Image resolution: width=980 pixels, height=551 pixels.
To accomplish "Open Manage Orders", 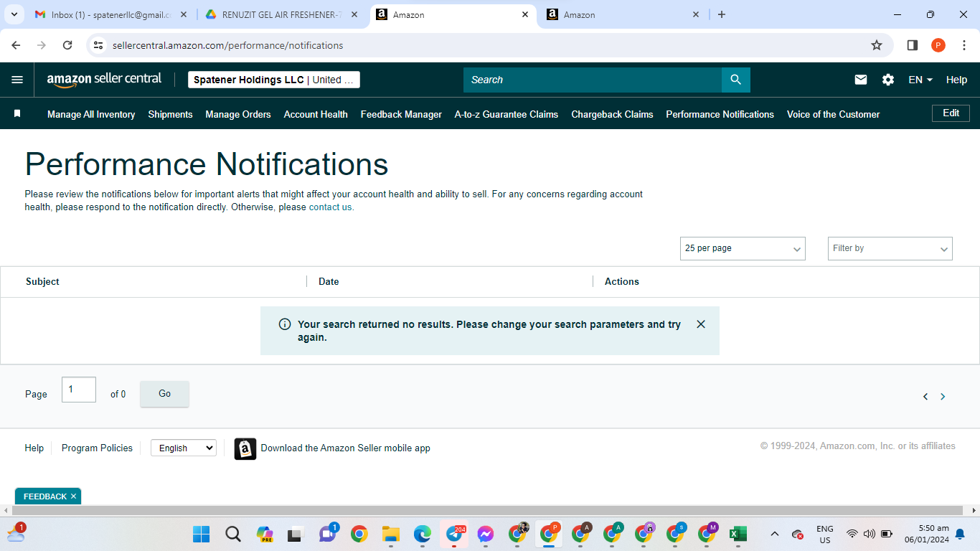I will 238,114.
